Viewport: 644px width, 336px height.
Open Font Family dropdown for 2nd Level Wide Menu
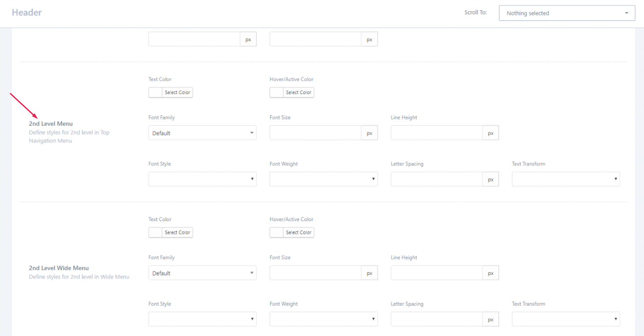click(x=202, y=273)
